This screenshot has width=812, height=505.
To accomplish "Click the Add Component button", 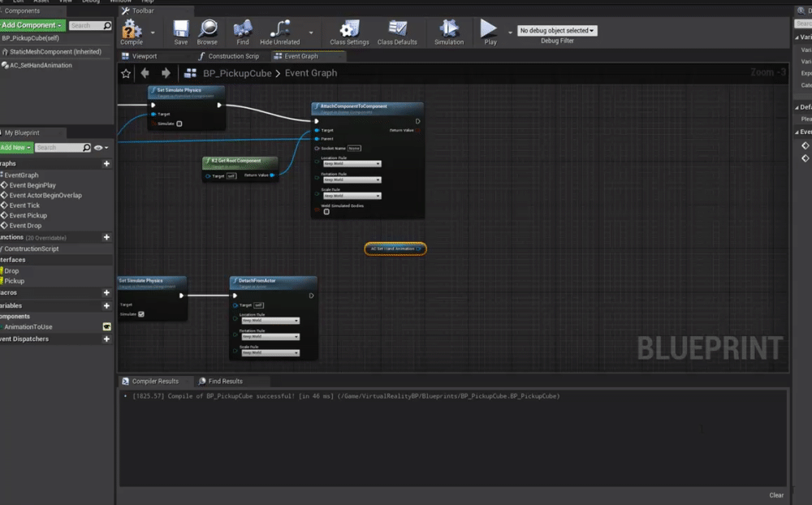I will [32, 25].
